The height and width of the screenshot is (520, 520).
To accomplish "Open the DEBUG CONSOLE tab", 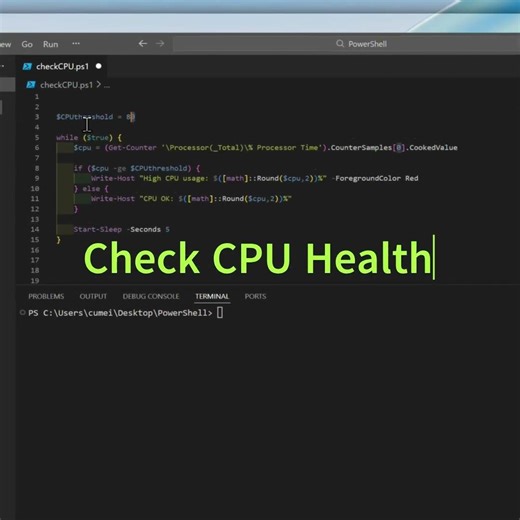I will (x=151, y=296).
